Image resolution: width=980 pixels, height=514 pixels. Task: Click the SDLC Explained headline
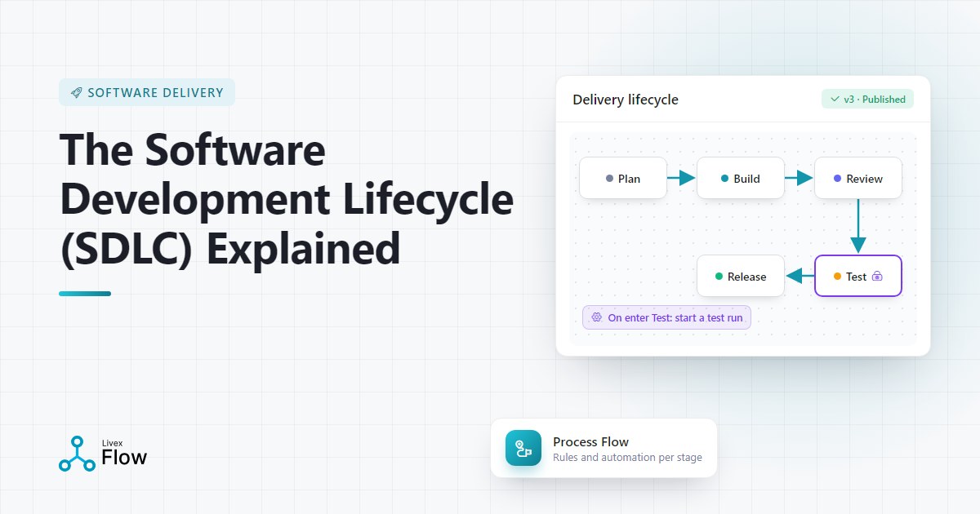(x=286, y=200)
